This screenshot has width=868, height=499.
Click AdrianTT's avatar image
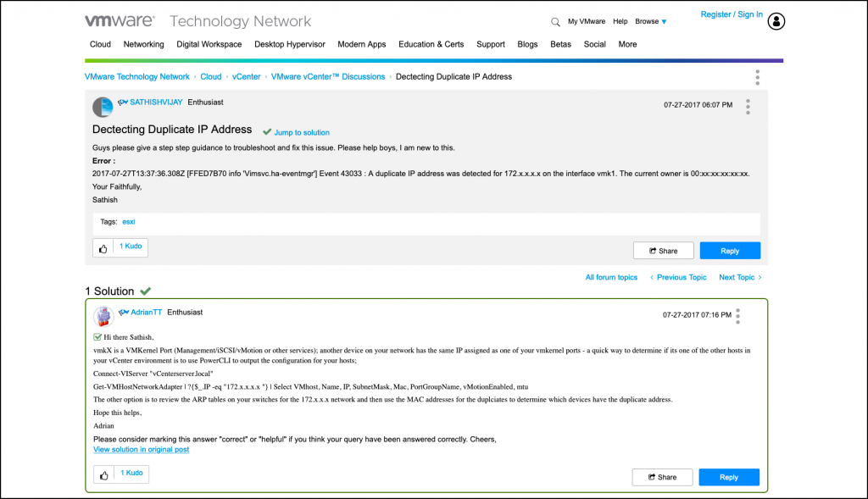tap(103, 316)
